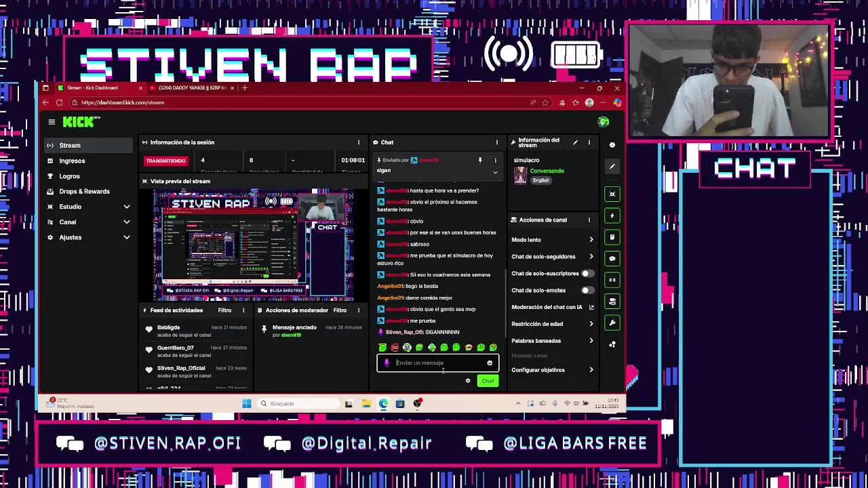Go back with the browser back arrow
Image resolution: width=868 pixels, height=488 pixels.
pyautogui.click(x=45, y=102)
